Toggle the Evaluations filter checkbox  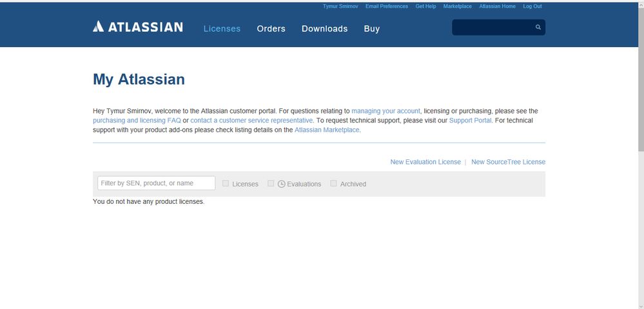click(x=271, y=183)
